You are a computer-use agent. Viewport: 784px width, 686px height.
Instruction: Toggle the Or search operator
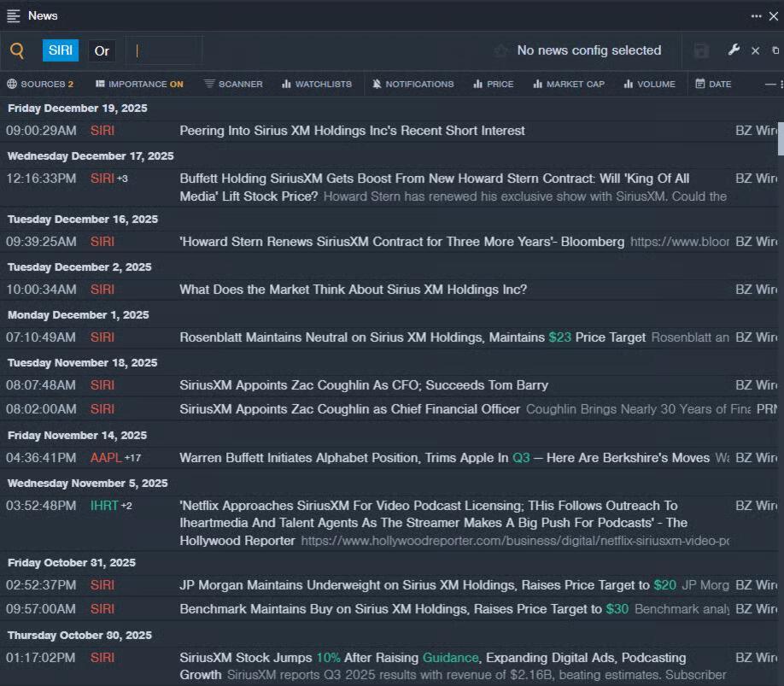(x=102, y=50)
